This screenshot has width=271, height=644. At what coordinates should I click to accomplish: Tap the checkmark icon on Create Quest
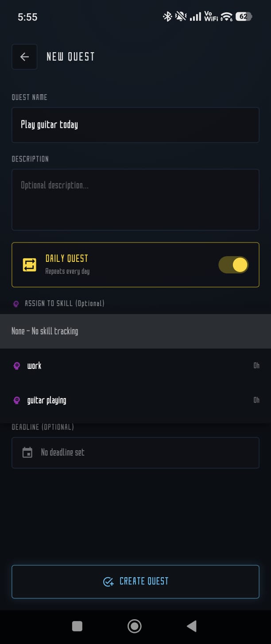click(x=108, y=582)
